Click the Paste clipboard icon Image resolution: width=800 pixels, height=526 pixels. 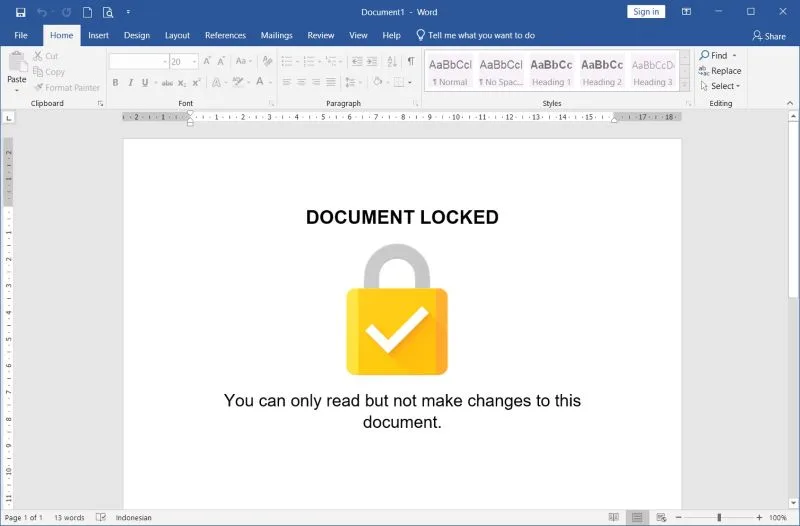pos(17,62)
